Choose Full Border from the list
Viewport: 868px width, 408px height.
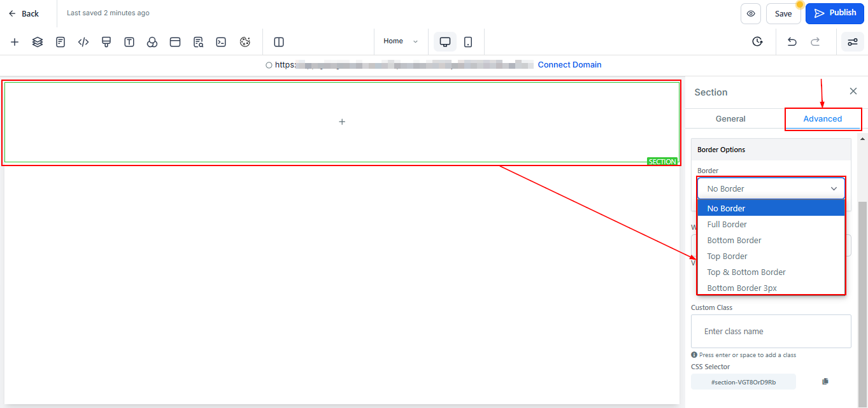pos(727,224)
